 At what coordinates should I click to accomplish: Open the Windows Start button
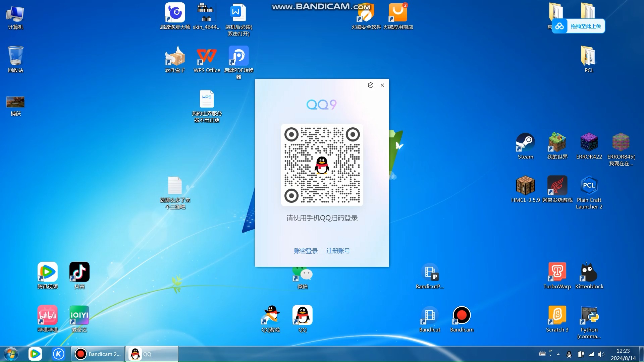pyautogui.click(x=11, y=354)
